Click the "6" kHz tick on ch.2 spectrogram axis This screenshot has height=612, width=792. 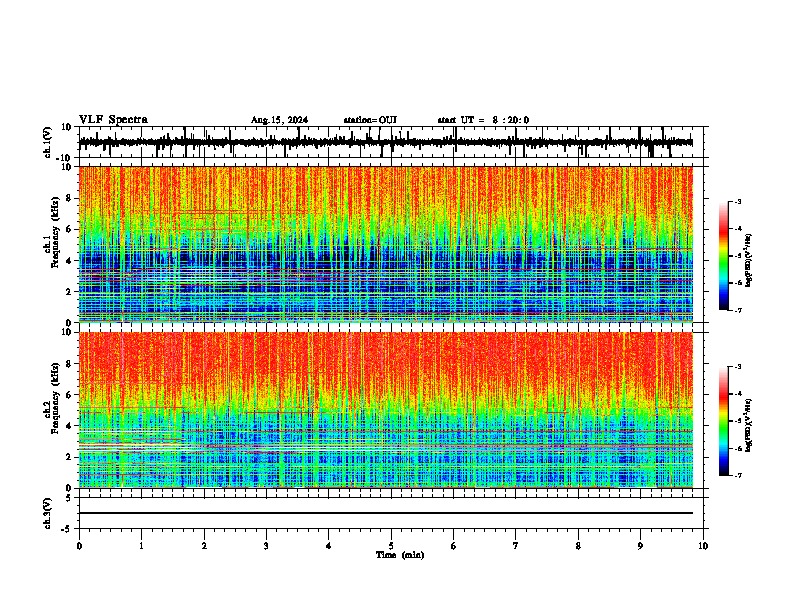coord(70,395)
